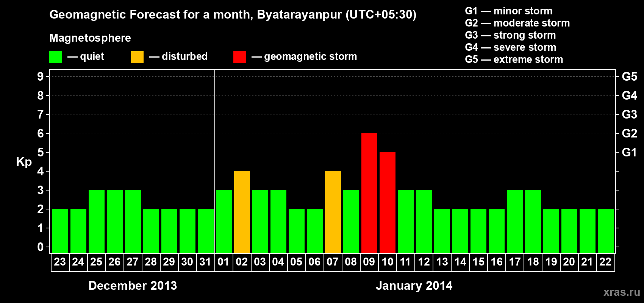Image resolution: width=644 pixels, height=303 pixels.
Task: Click the 'geomagnetic storm' legend text
Action: click(x=311, y=57)
